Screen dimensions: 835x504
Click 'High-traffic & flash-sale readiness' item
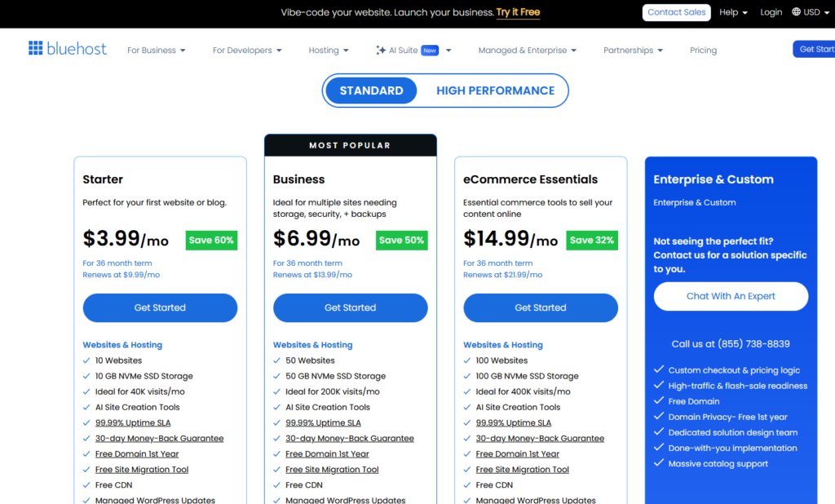tap(737, 385)
